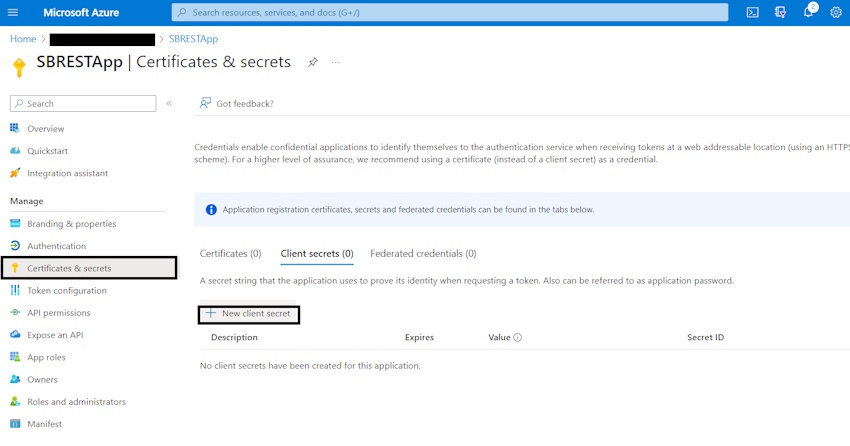850x446 pixels.
Task: Open Token configuration page
Action: click(67, 291)
